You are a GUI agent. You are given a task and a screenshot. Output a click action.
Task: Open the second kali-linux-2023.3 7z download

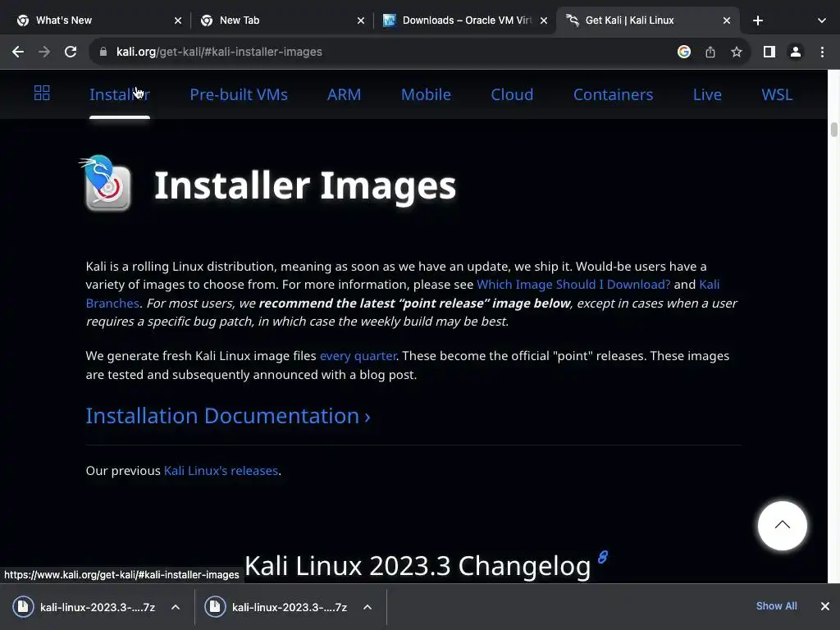point(277,607)
